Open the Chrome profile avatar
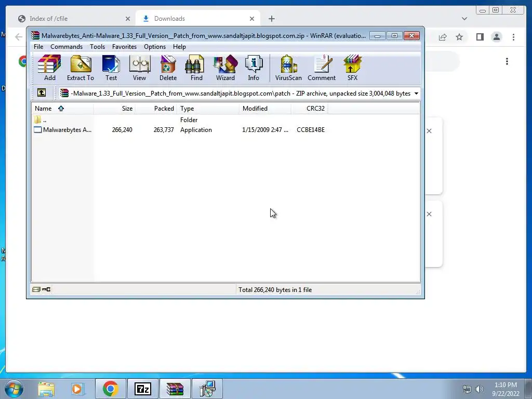This screenshot has height=399, width=532. (x=496, y=37)
